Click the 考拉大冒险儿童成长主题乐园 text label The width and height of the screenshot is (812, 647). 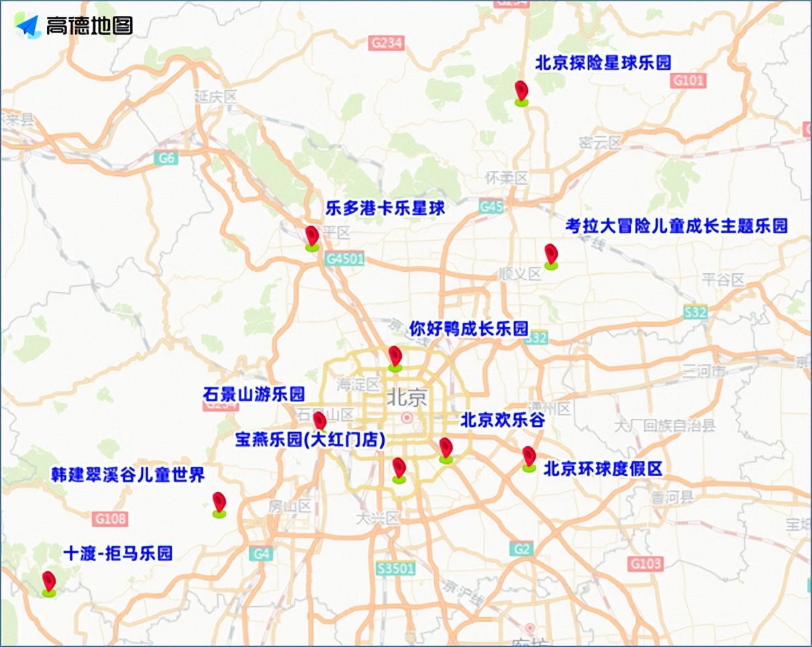click(x=678, y=226)
